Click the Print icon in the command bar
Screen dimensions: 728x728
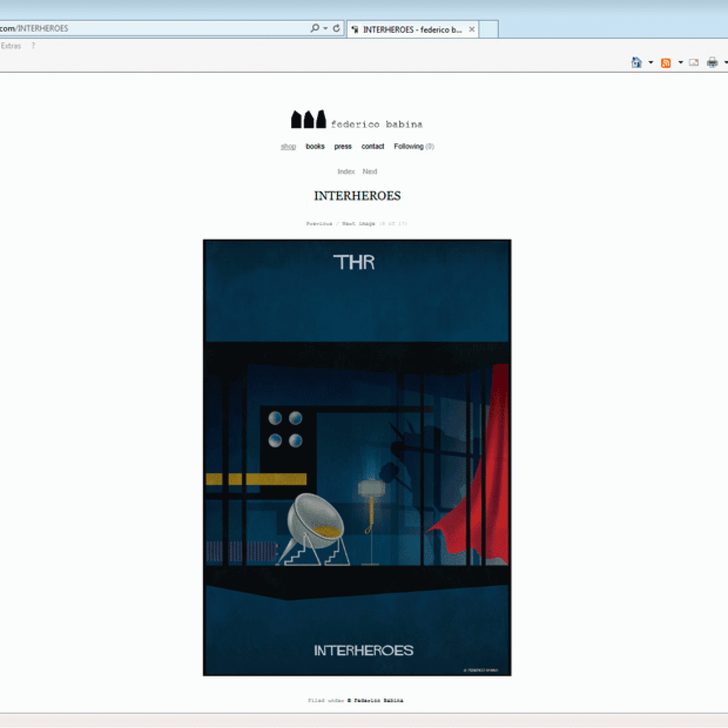pos(712,62)
